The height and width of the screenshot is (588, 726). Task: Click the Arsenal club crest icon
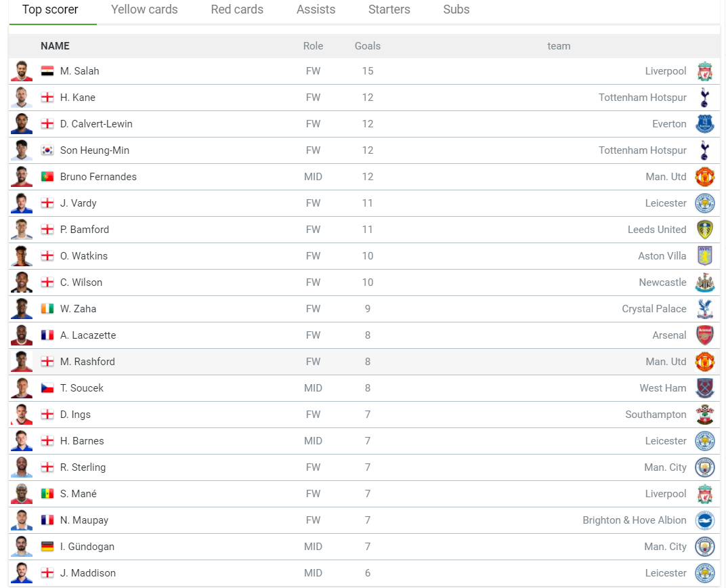705,335
